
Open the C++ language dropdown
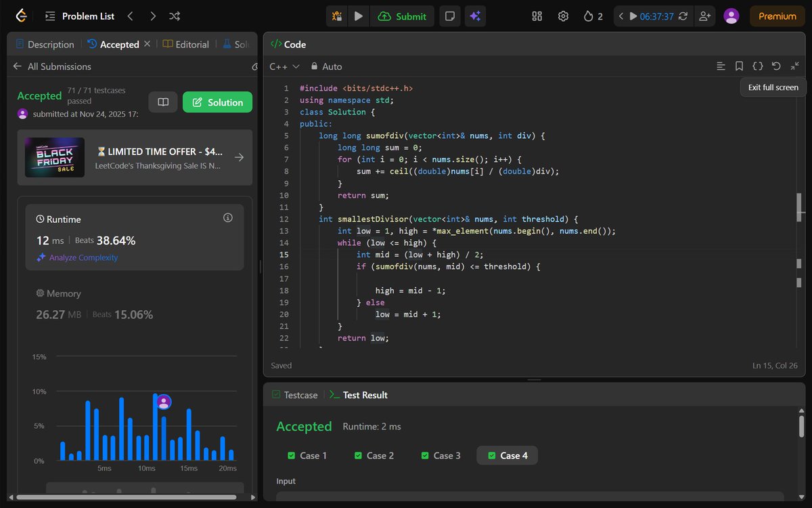pyautogui.click(x=284, y=66)
